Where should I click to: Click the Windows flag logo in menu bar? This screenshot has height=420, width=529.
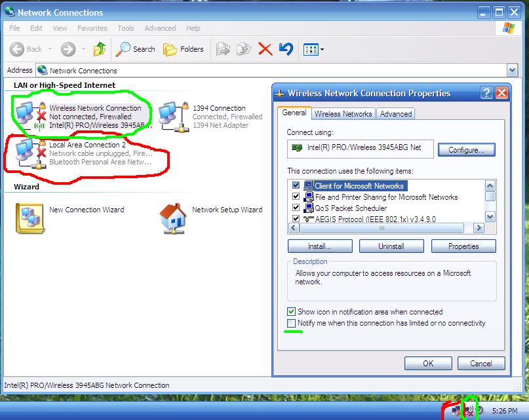coord(509,28)
